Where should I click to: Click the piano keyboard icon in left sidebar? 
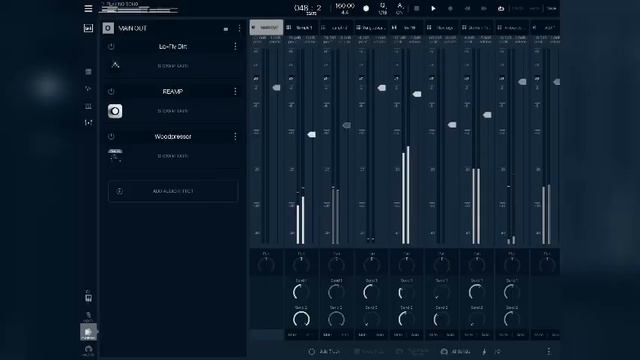point(88,297)
